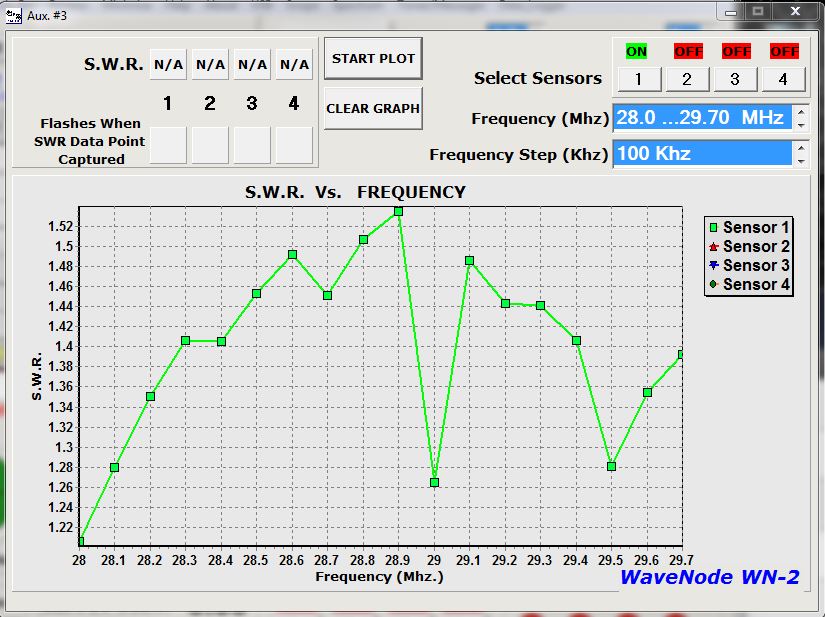
Task: Click Frequency range down arrow
Action: (x=800, y=124)
